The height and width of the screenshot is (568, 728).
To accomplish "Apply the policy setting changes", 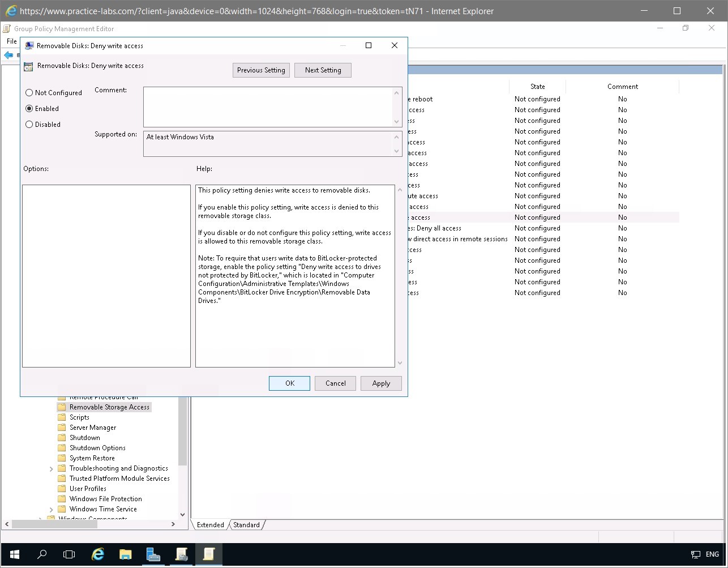I will click(x=380, y=383).
